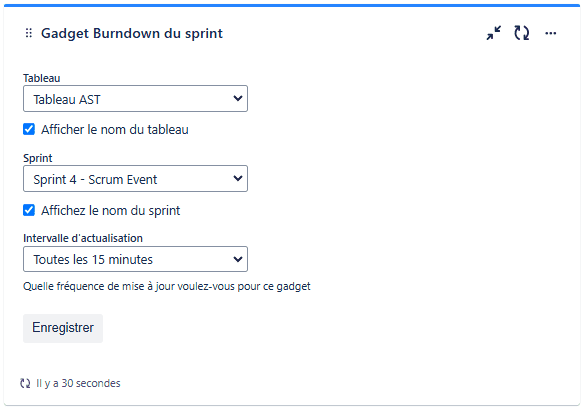Viewport: 585px width, 408px height.
Task: Open the Sprint 4 - Scrum Event dropdown
Action: pos(135,179)
